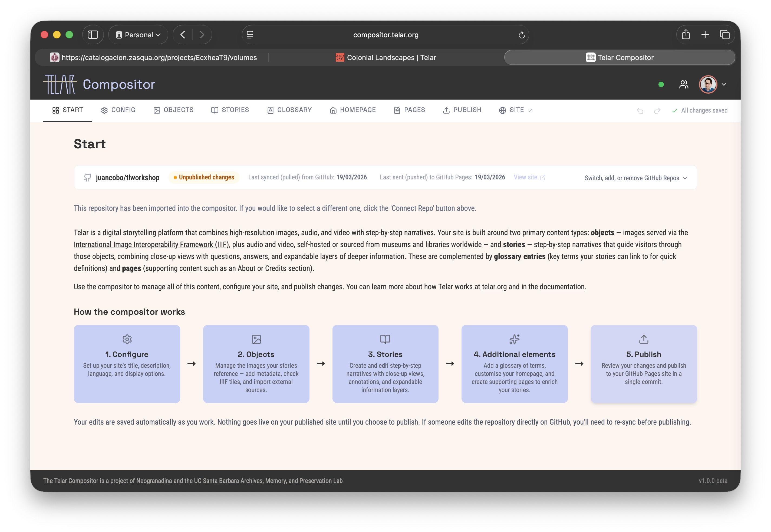Viewport: 771px width, 532px height.
Task: Open the telar.org link
Action: tap(494, 287)
